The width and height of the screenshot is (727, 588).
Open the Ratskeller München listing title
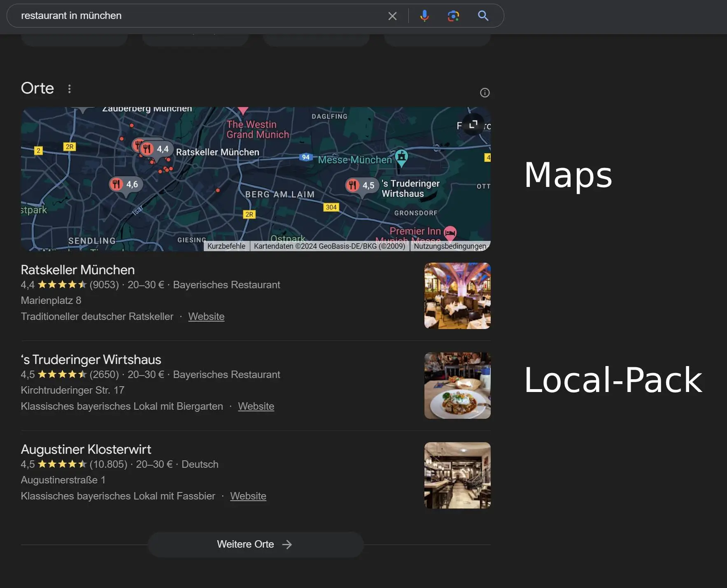pyautogui.click(x=78, y=270)
